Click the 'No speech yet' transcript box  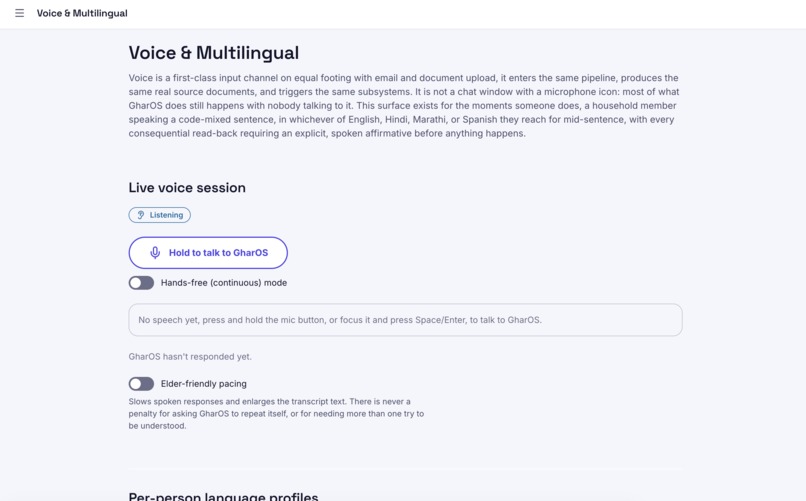pos(406,320)
